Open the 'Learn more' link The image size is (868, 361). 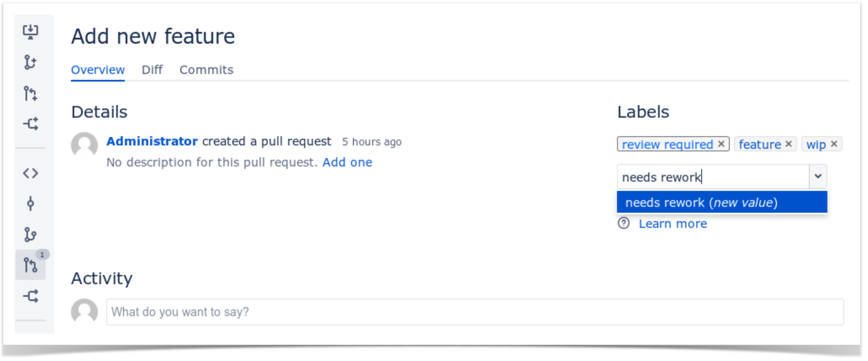pos(673,224)
